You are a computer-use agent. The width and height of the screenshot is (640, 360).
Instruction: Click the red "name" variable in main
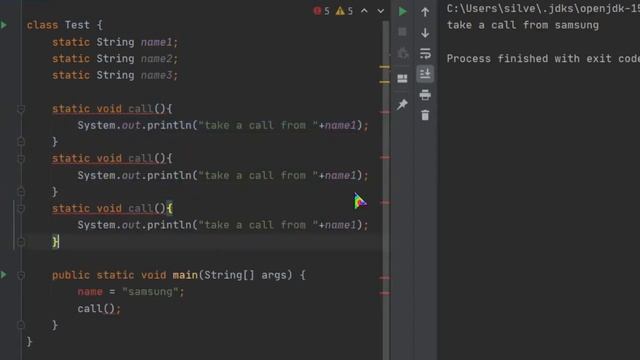pyautogui.click(x=90, y=292)
